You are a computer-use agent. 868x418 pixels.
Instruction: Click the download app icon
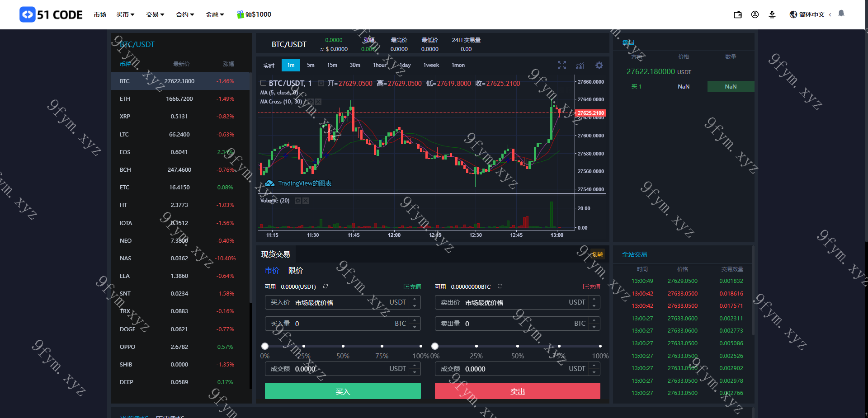772,14
